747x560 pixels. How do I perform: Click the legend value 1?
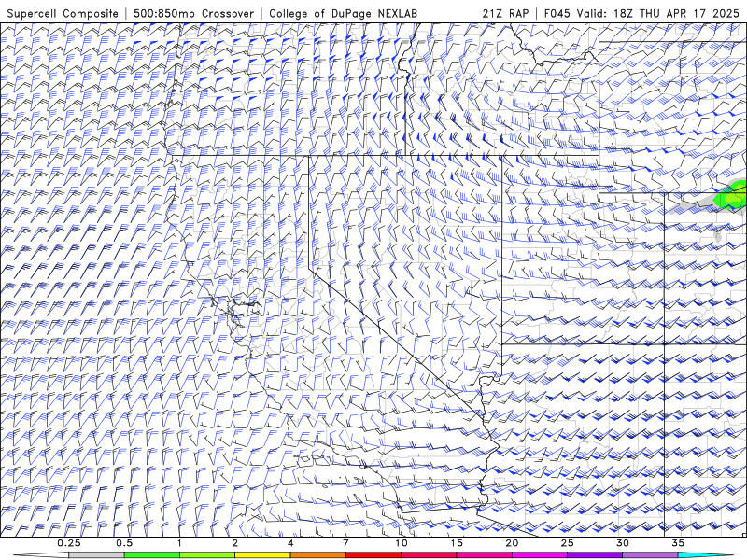tap(179, 543)
